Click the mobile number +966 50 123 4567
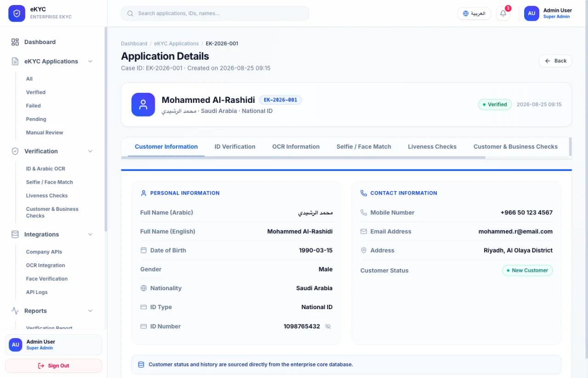This screenshot has width=588, height=378. 526,213
